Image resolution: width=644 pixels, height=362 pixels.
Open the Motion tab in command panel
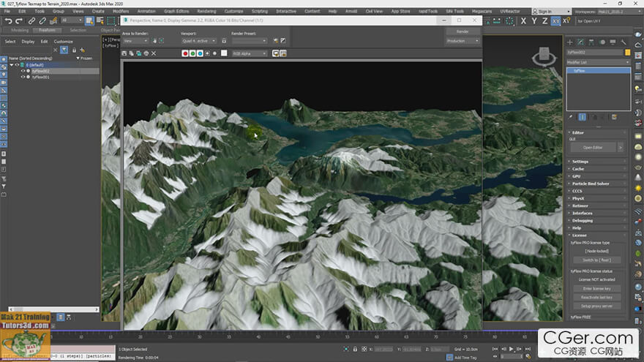coord(602,42)
